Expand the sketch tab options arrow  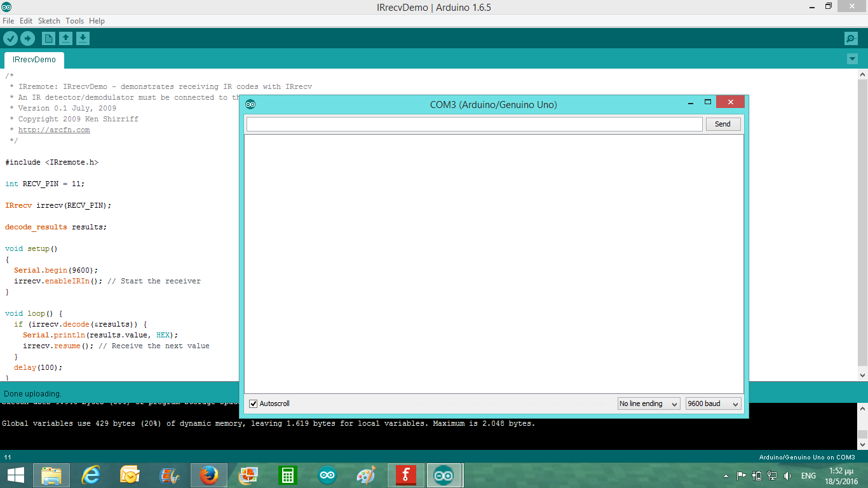coord(852,59)
